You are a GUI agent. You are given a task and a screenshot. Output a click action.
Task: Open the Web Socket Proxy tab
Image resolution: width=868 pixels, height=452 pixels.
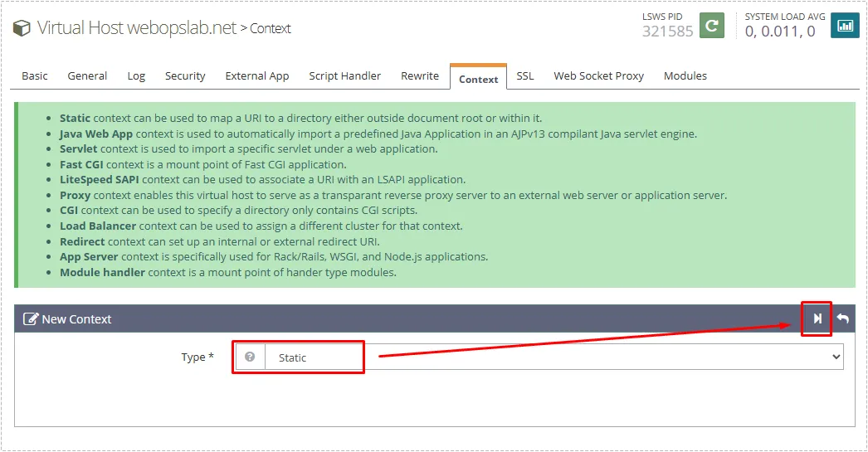tap(598, 75)
